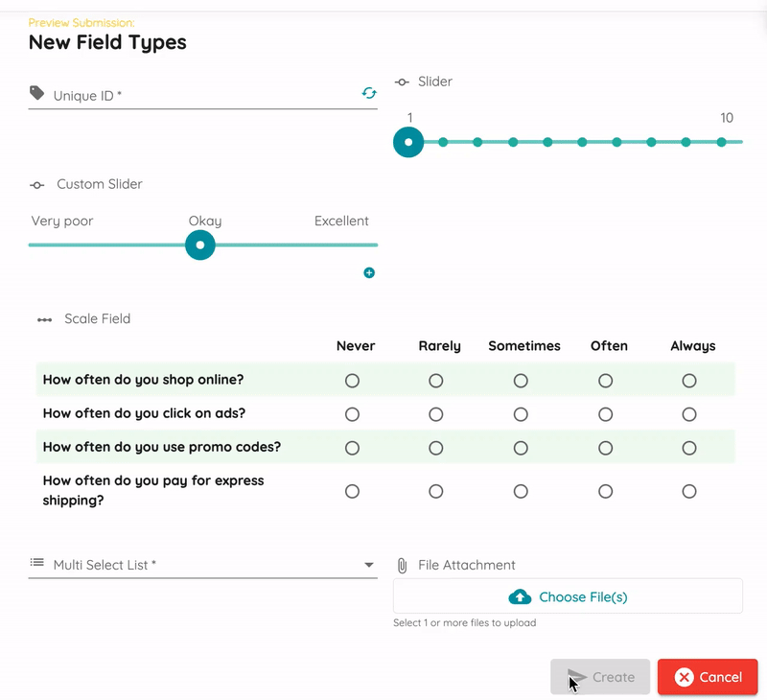Viewport: 767px width, 700px height.
Task: Select Often for promo codes question
Action: pyautogui.click(x=606, y=448)
